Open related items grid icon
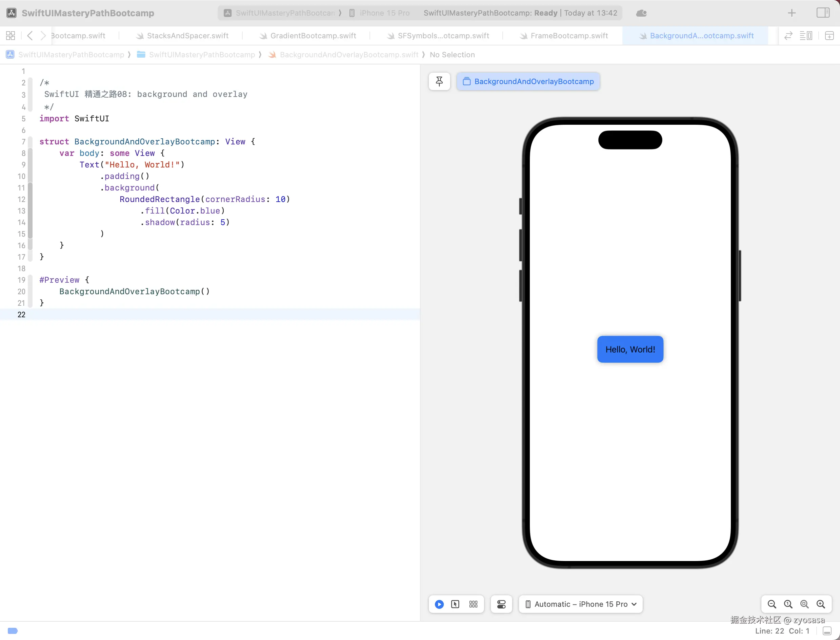840x640 pixels. 11,36
